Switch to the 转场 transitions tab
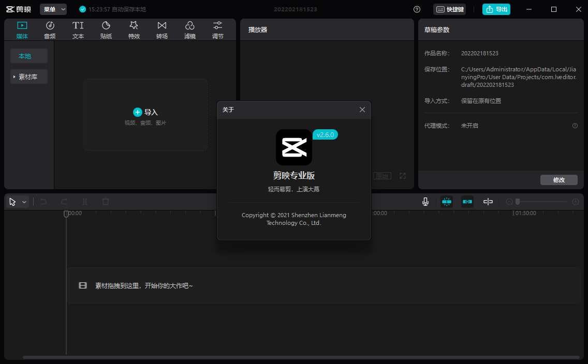The height and width of the screenshot is (364, 588). point(162,30)
